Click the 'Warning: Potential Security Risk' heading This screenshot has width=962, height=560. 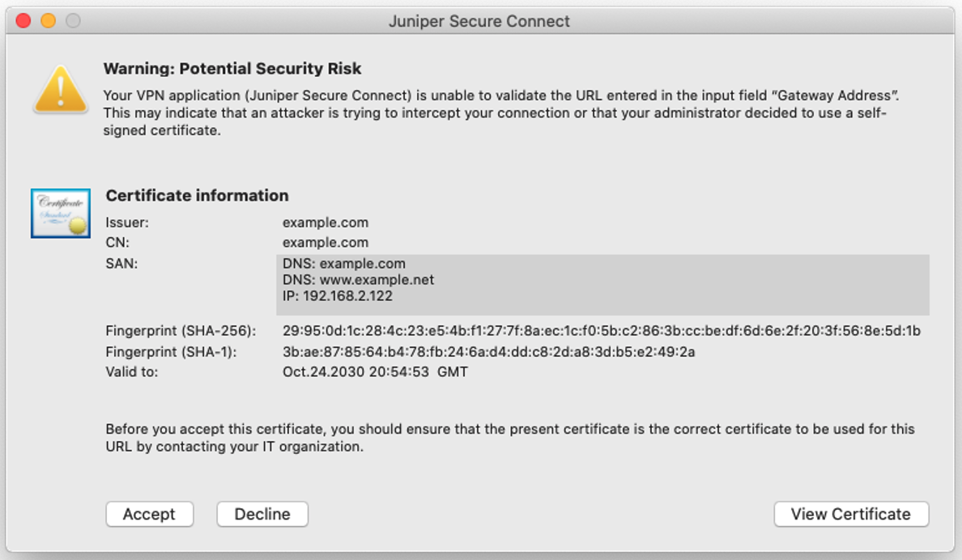coord(232,69)
